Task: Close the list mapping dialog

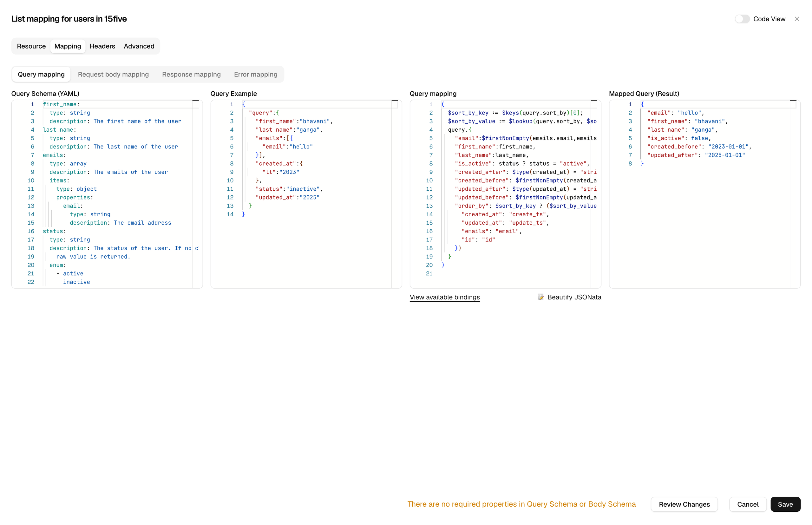Action: 797,19
